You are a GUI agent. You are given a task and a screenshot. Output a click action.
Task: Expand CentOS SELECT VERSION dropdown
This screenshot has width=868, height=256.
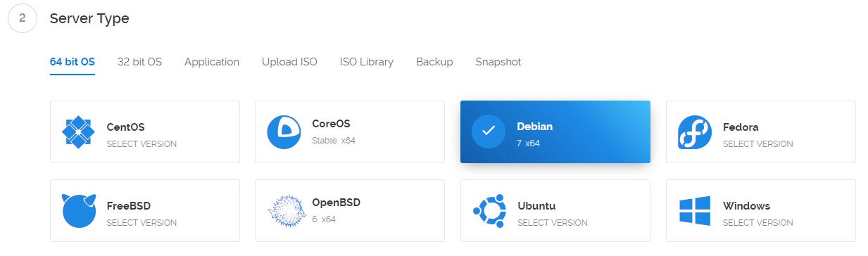pos(141,144)
